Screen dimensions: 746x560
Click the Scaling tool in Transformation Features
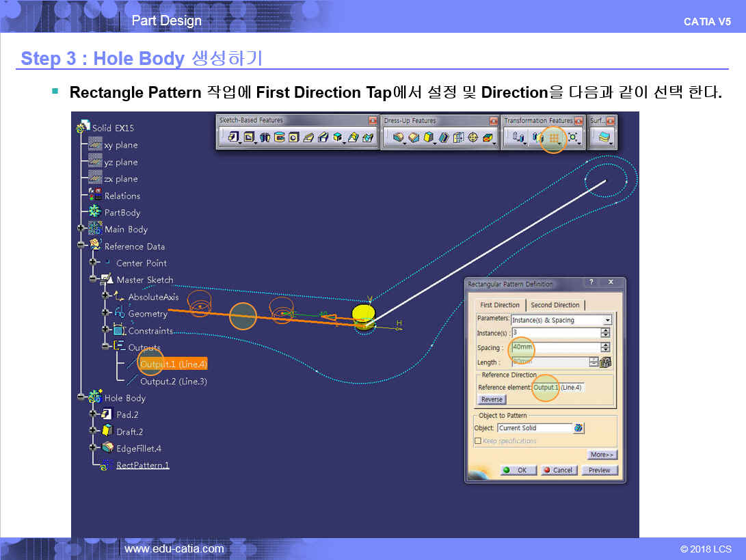[573, 137]
